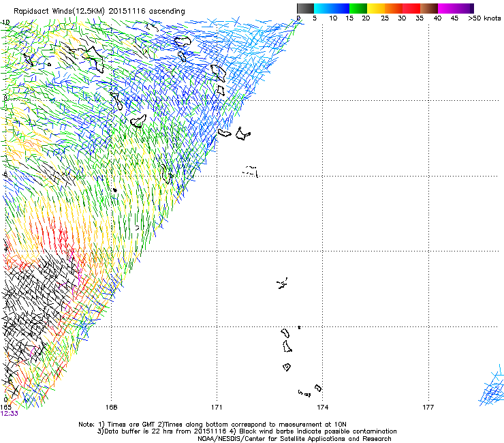Click the '25' label under the color bar
This screenshot has height=443, width=504.
(385, 18)
